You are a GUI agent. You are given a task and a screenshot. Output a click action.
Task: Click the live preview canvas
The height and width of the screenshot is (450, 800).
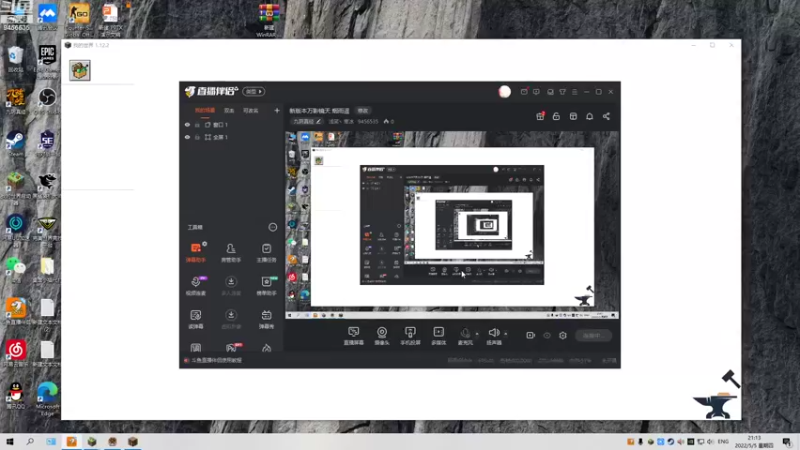click(452, 226)
